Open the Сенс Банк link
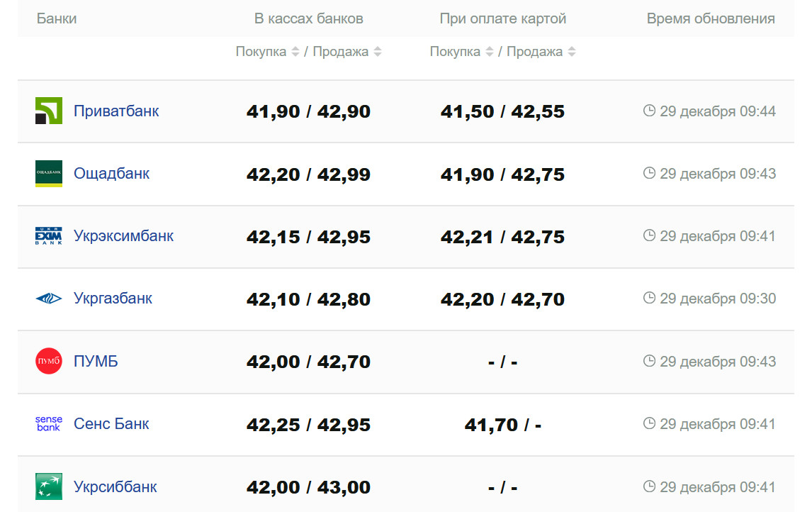 coord(111,424)
